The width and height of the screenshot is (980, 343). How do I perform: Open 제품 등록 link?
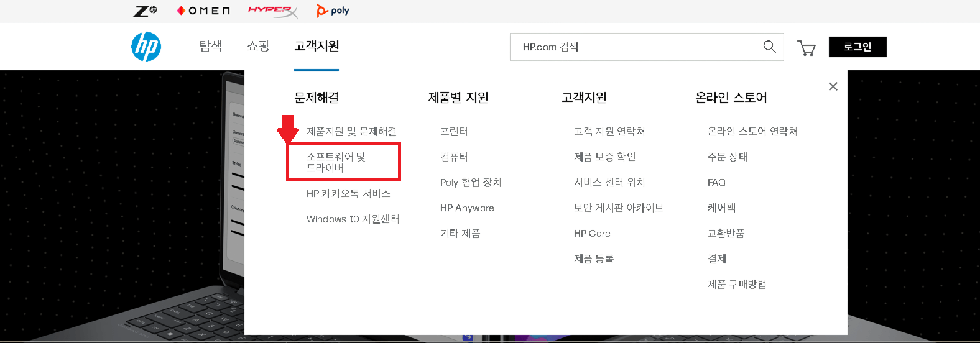click(x=594, y=258)
